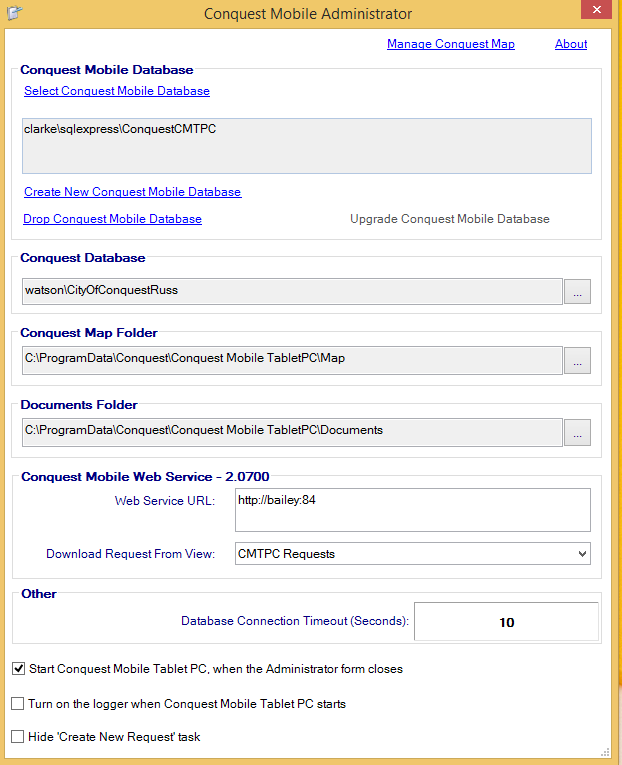Click the Database Connection Timeout field
This screenshot has width=622, height=765.
[506, 622]
